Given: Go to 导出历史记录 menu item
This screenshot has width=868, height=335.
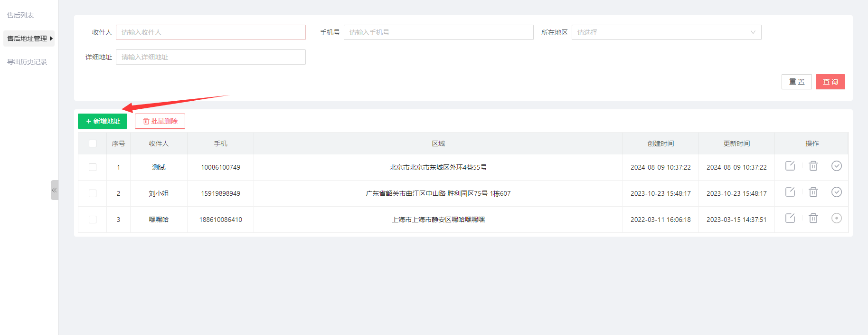Looking at the screenshot, I should pyautogui.click(x=27, y=62).
